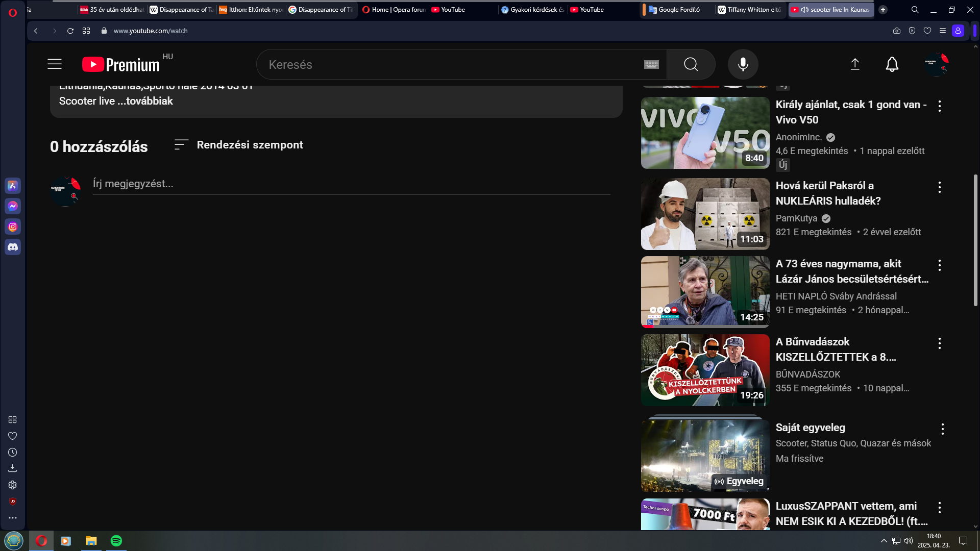Screen dimensions: 980x551
Task: Click the search magnifier button
Action: click(x=691, y=64)
